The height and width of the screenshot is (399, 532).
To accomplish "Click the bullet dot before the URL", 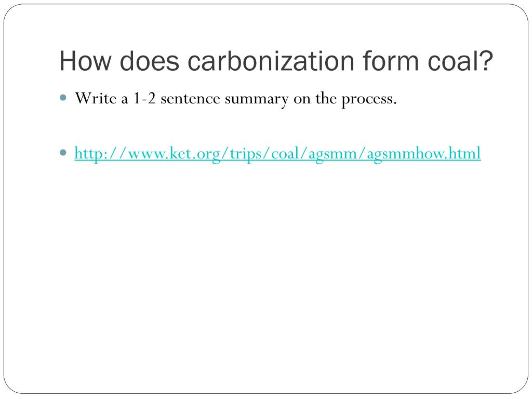I will [63, 152].
